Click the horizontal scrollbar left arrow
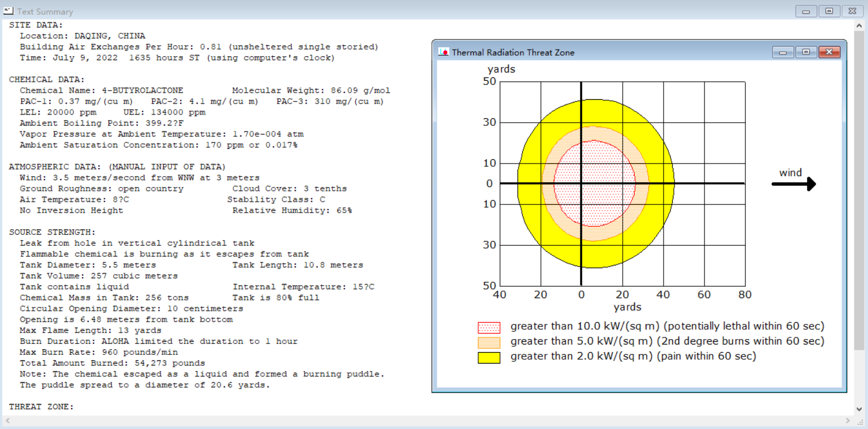 [x=8, y=421]
